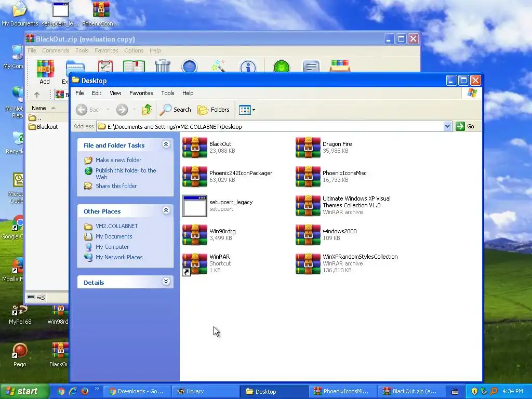532x399 pixels.
Task: Click the Forward navigation arrow
Action: pyautogui.click(x=122, y=110)
